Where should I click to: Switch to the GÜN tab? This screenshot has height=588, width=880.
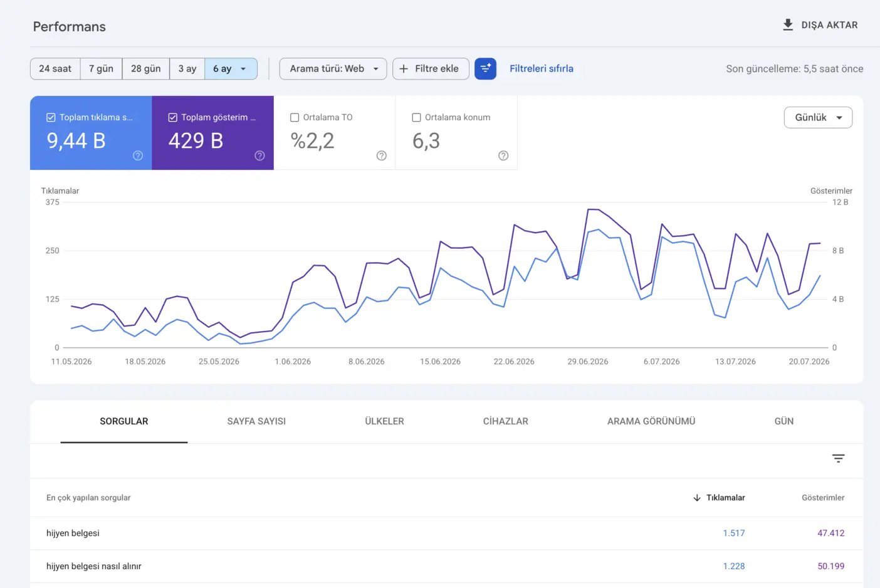pos(784,421)
